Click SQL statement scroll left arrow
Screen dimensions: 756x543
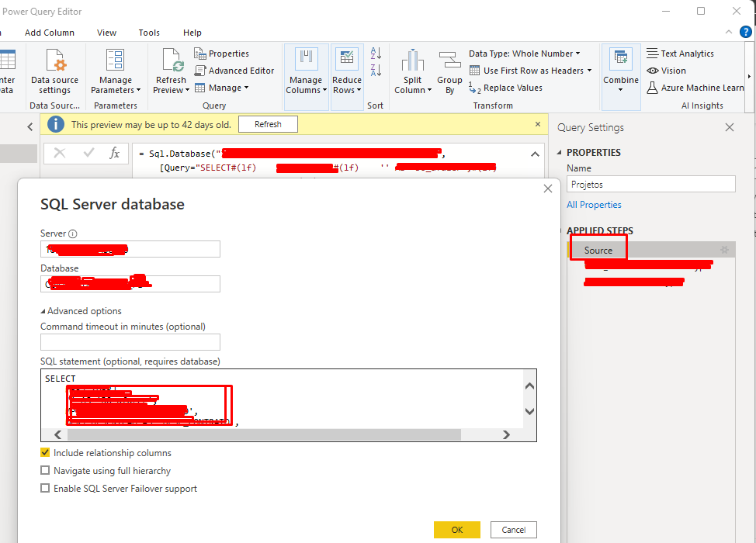58,434
